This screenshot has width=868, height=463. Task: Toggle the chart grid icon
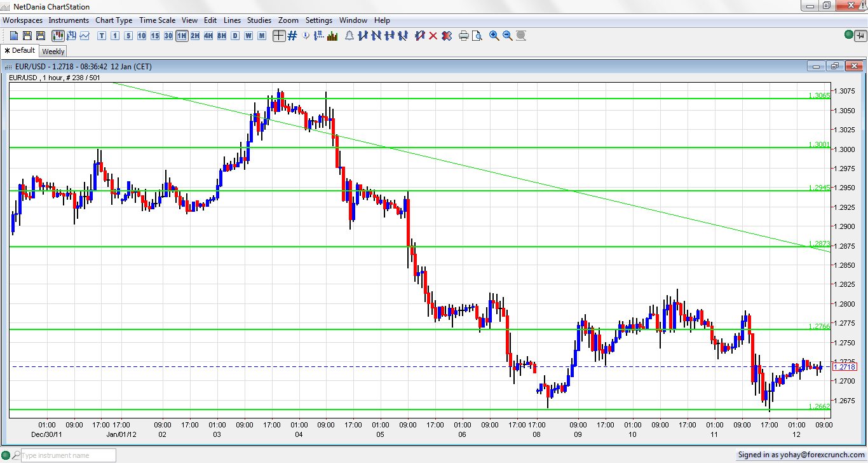[292, 36]
